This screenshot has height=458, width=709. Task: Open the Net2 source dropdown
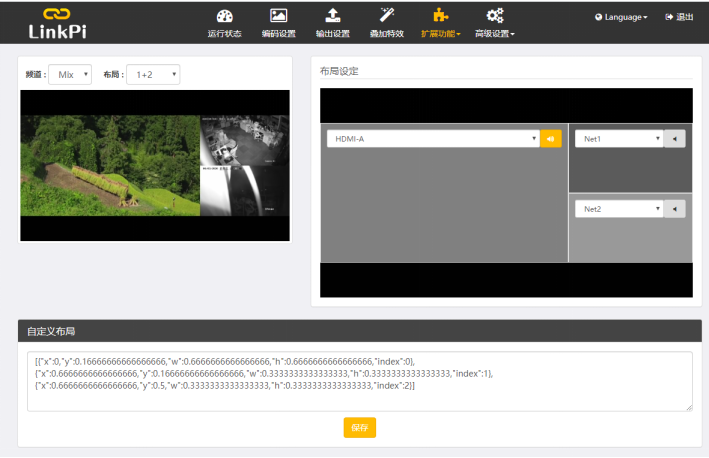[x=619, y=209]
